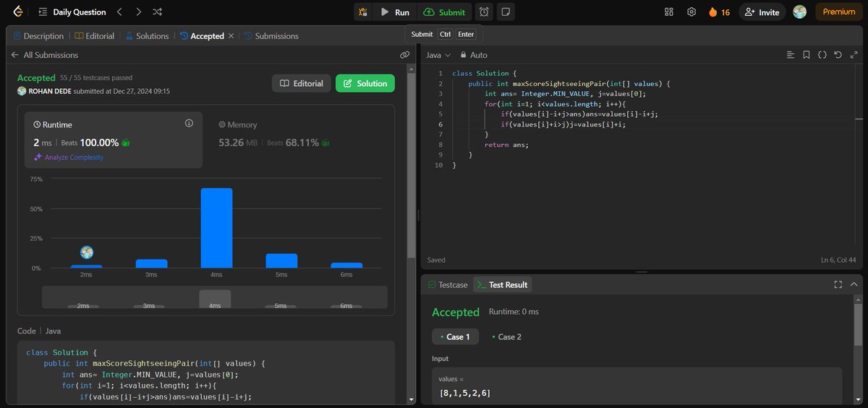Switch to the Description tab

(x=38, y=36)
